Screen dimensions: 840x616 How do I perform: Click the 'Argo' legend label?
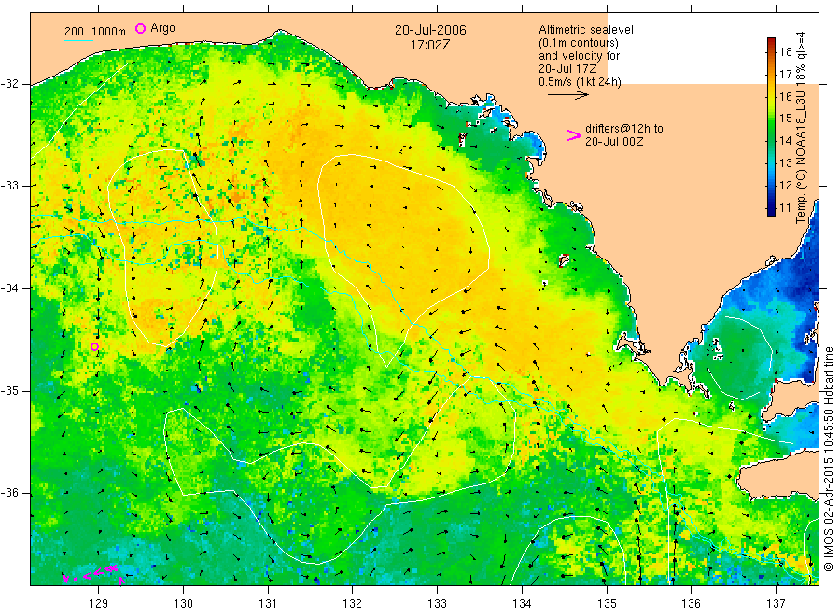(162, 28)
